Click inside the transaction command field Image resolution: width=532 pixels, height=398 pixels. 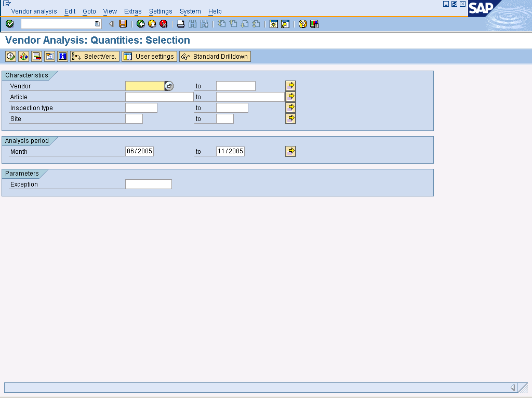(58, 24)
